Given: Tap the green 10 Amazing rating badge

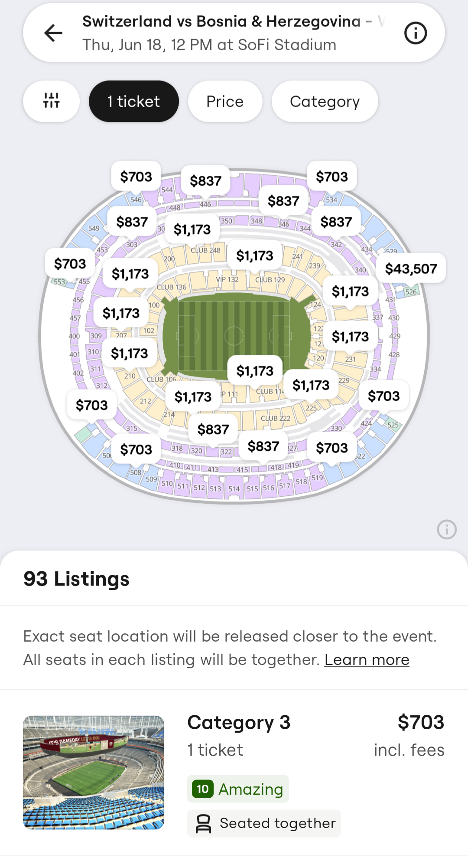Looking at the screenshot, I should pos(238,789).
